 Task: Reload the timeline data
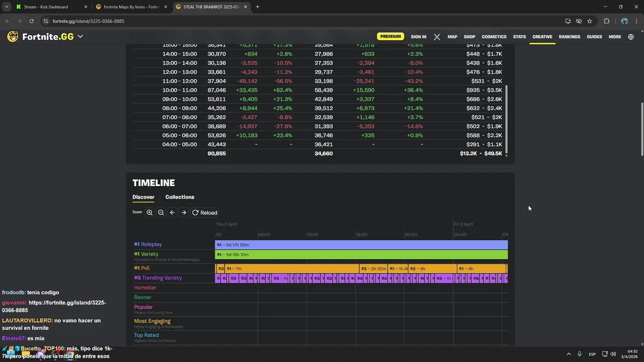coord(205,213)
